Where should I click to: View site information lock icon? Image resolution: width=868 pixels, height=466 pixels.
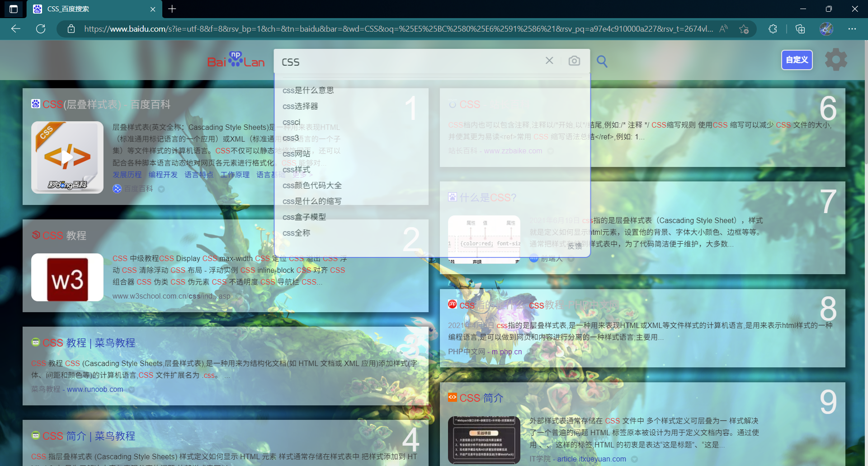click(x=71, y=29)
